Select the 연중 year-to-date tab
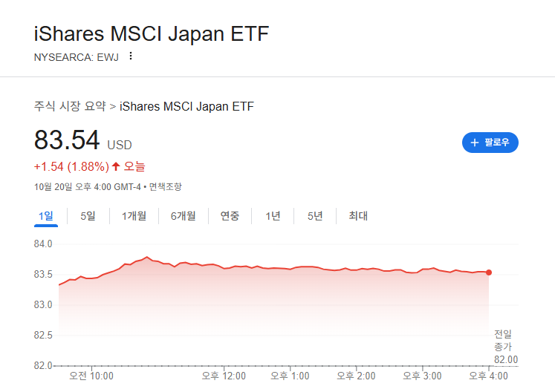The image size is (555, 392). click(230, 216)
